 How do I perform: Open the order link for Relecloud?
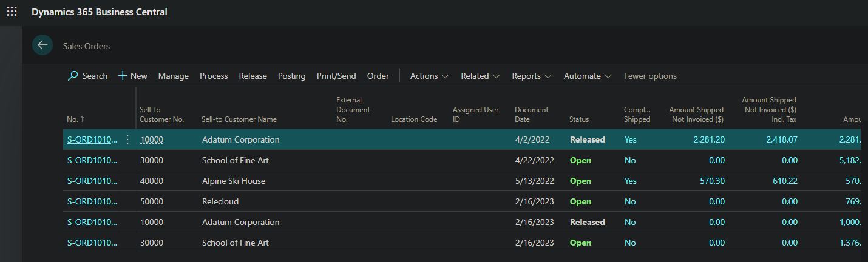pyautogui.click(x=92, y=201)
